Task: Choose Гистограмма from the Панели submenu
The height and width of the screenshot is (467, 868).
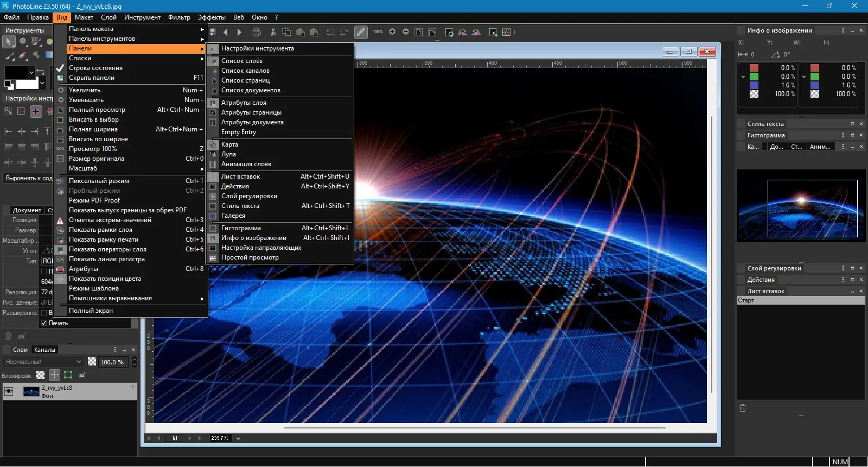Action: point(241,228)
